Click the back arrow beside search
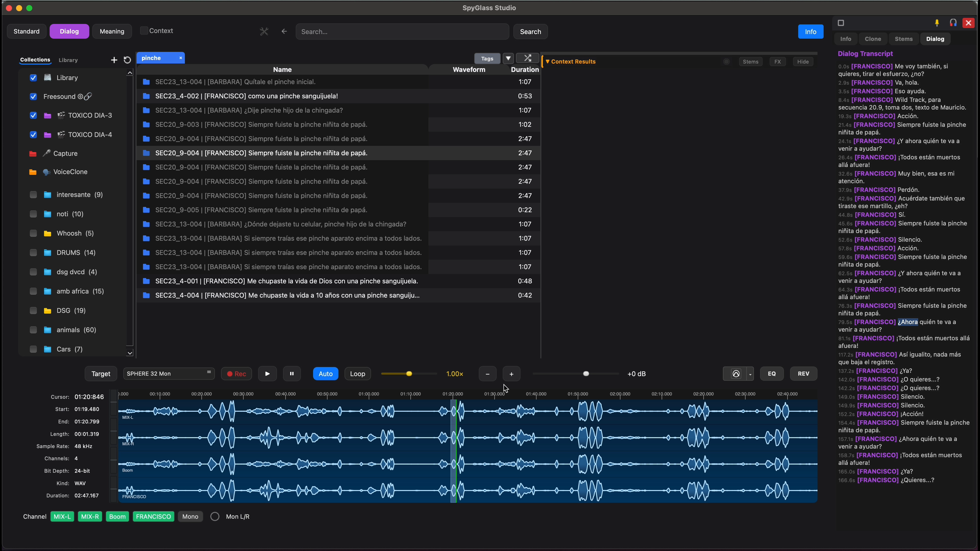The width and height of the screenshot is (980, 551). tap(284, 32)
